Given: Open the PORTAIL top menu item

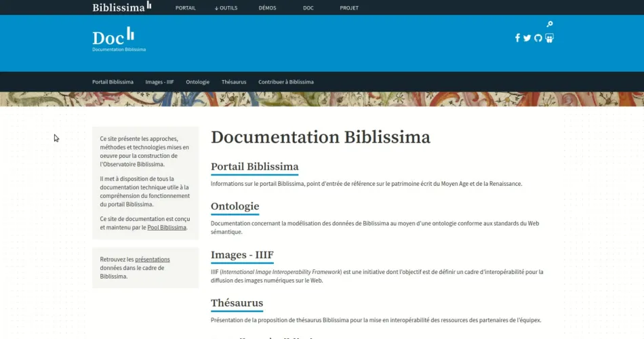Looking at the screenshot, I should click(x=185, y=8).
